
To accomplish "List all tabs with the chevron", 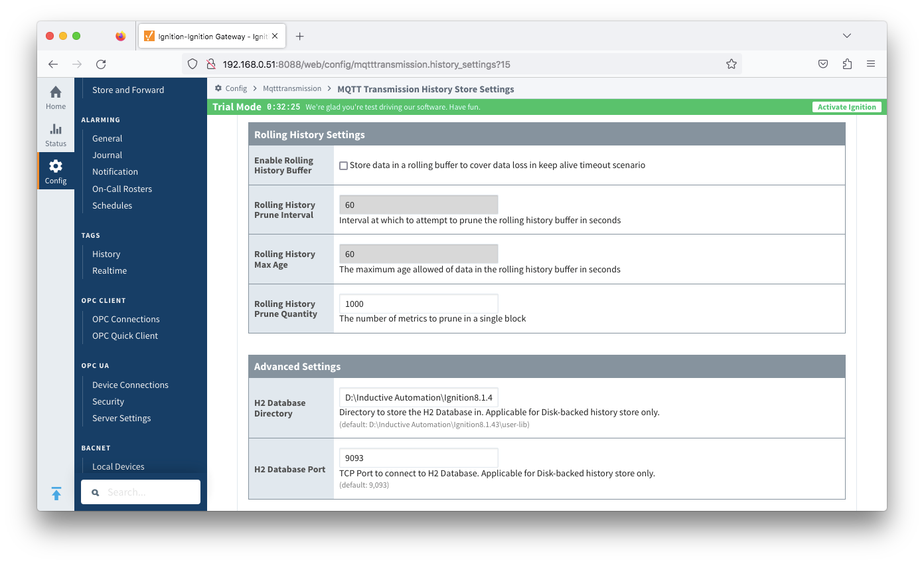I will coord(846,36).
